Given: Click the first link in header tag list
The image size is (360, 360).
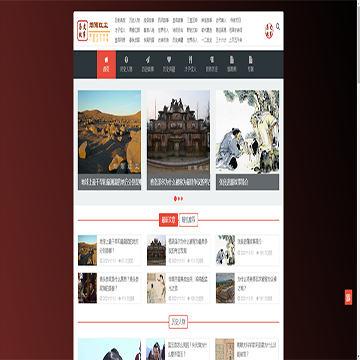Looking at the screenshot, I should [120, 20].
